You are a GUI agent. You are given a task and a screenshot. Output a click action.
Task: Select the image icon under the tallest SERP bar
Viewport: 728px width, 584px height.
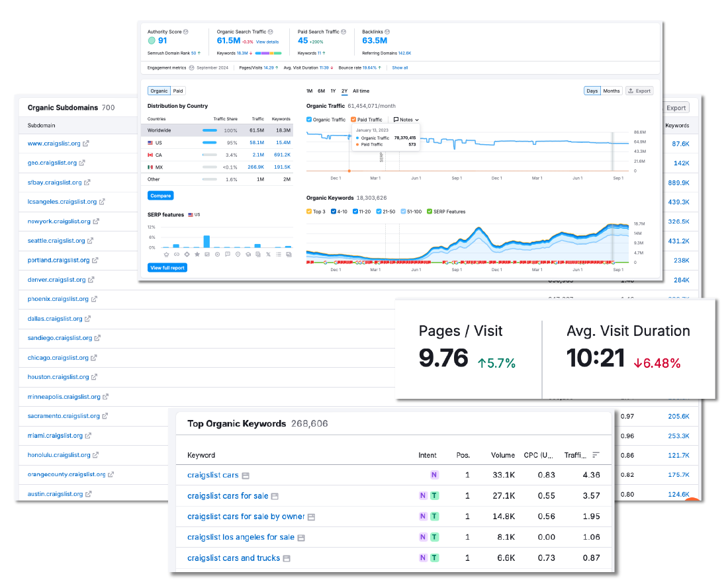coord(207,254)
